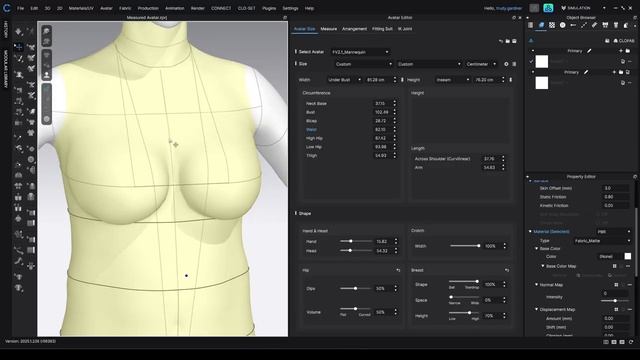Open the Plugins menu
The image size is (640, 360).
tap(269, 8)
